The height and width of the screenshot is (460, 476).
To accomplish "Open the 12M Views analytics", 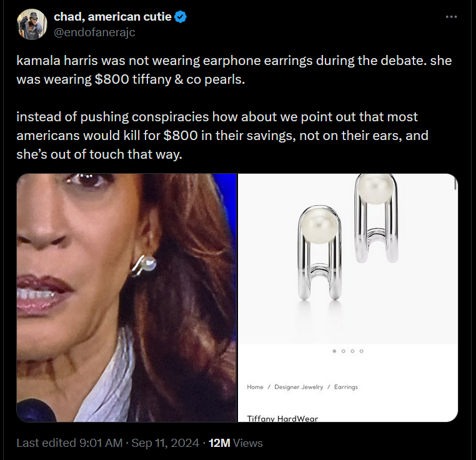I will [235, 442].
